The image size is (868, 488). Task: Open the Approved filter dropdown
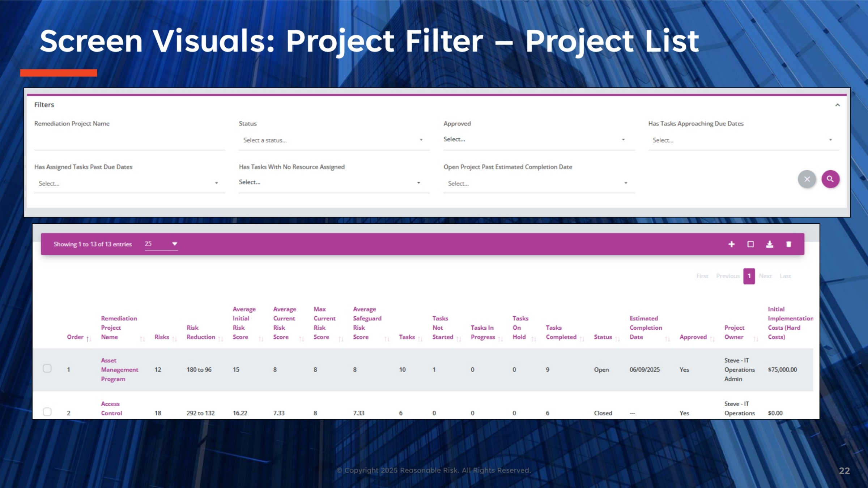(x=539, y=140)
